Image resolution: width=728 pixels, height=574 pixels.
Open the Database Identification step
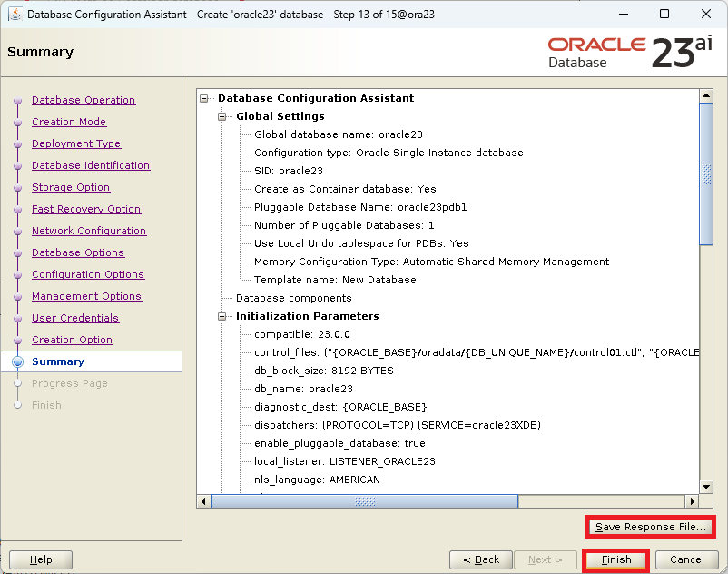(x=91, y=165)
